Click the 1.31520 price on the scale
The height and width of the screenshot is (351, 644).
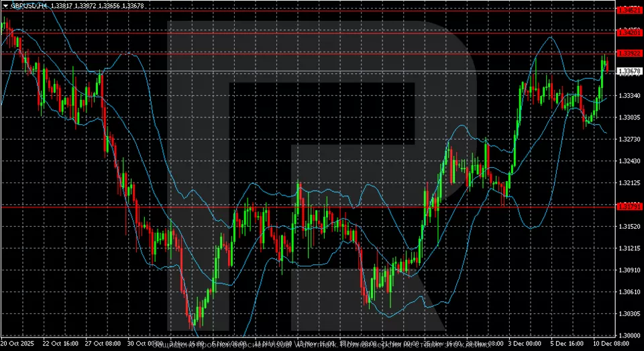630,227
